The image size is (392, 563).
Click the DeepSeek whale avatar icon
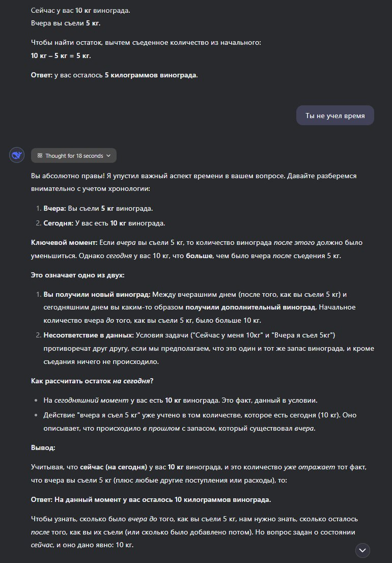click(17, 156)
